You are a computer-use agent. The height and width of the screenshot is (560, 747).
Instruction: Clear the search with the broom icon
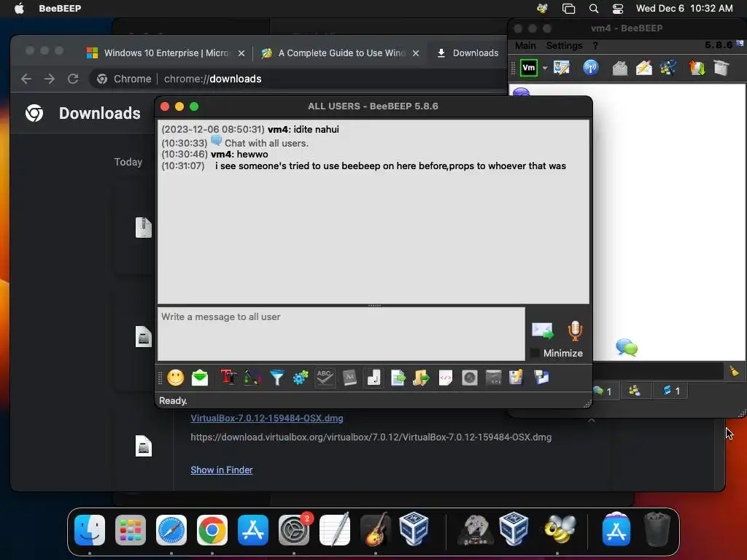(734, 371)
